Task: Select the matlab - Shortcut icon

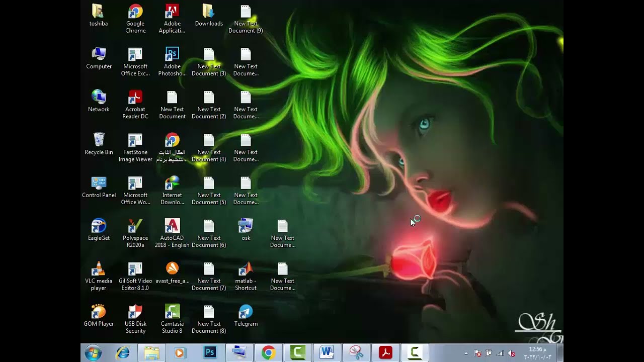Action: (246, 276)
